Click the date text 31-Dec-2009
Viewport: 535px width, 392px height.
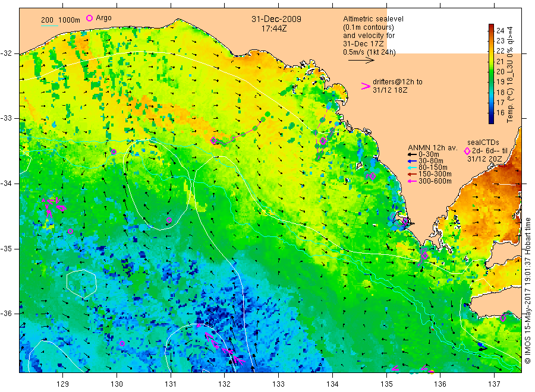coord(276,19)
